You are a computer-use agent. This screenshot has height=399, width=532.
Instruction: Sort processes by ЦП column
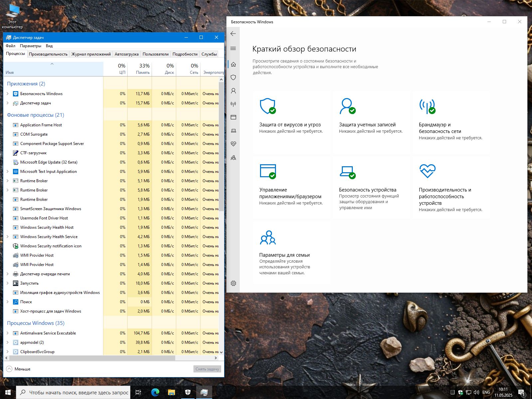coord(115,69)
